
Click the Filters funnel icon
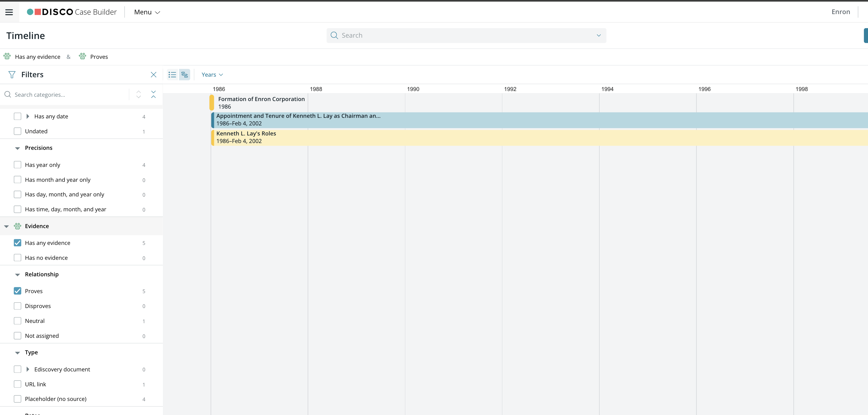[x=12, y=74]
